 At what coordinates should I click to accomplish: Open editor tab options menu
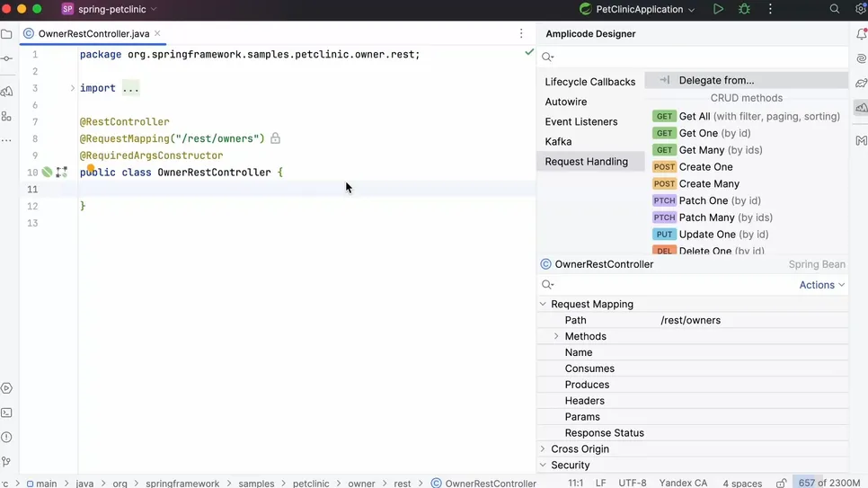521,34
